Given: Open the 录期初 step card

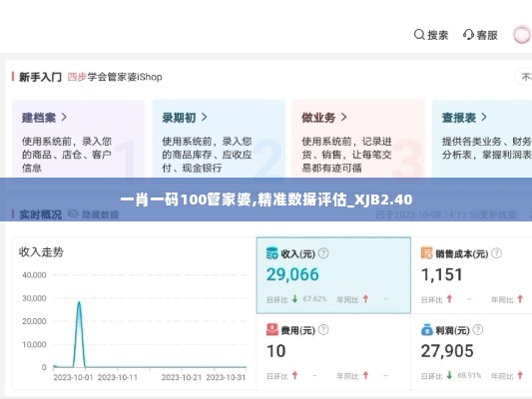Looking at the screenshot, I should point(219,139).
